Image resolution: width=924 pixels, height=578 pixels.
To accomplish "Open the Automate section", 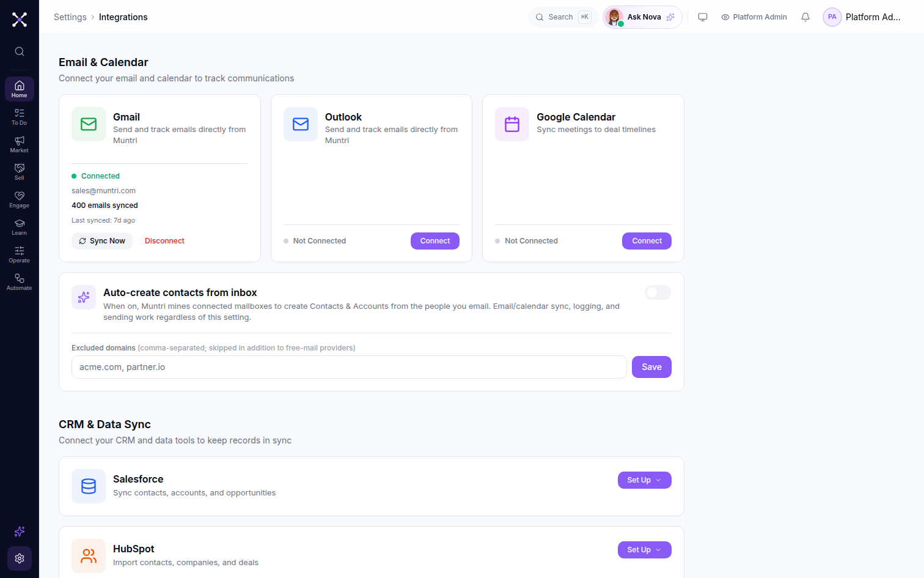I will (x=20, y=282).
